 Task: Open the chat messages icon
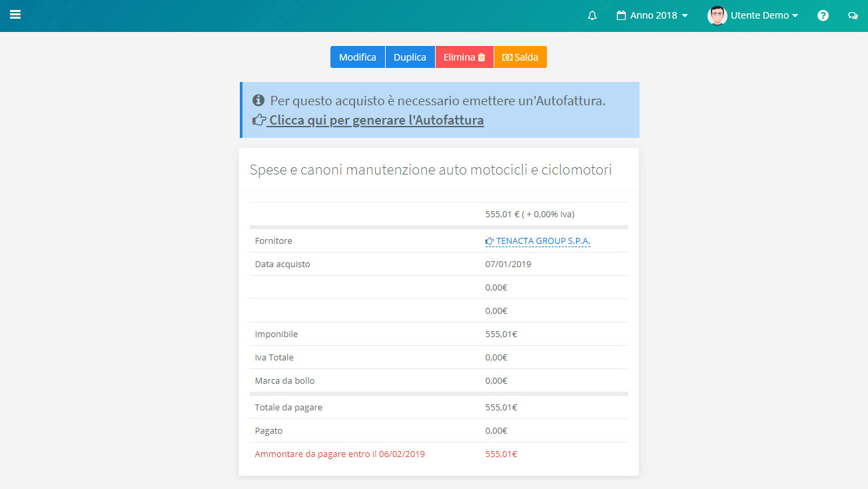852,15
